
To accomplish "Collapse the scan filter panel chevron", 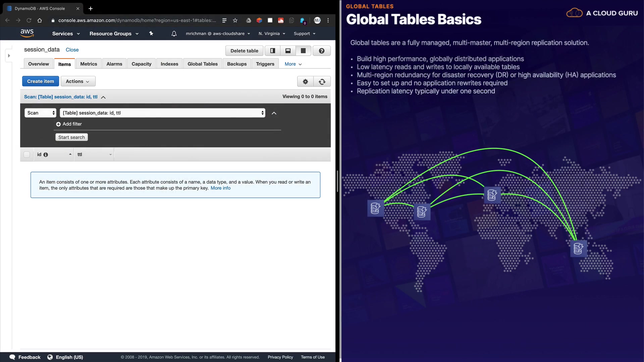I will (274, 113).
